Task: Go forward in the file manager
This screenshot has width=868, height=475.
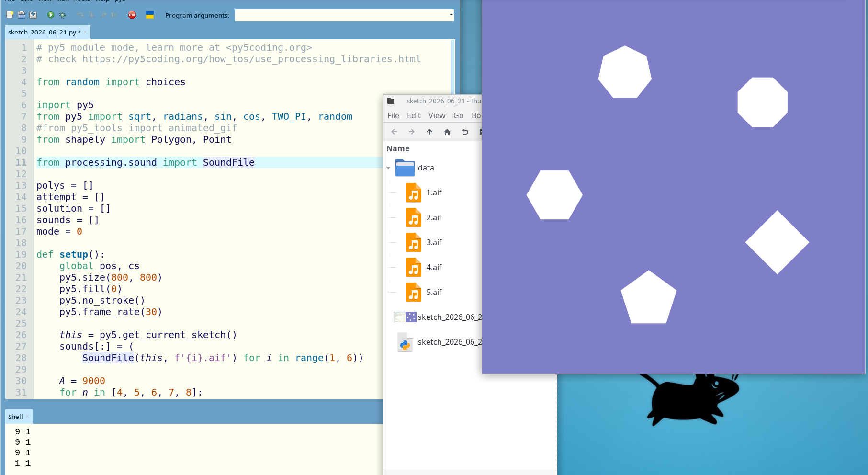Action: tap(412, 132)
